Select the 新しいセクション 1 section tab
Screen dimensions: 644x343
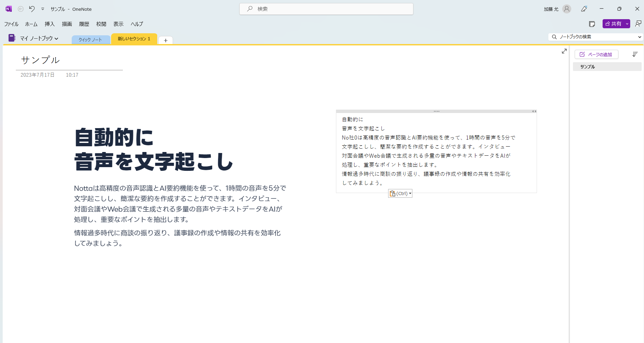click(x=134, y=39)
